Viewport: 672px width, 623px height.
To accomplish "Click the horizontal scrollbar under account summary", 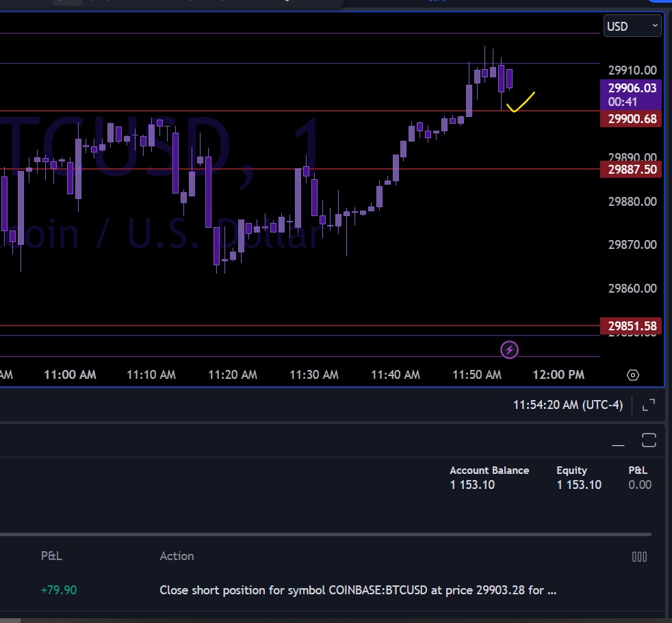I will (326, 534).
